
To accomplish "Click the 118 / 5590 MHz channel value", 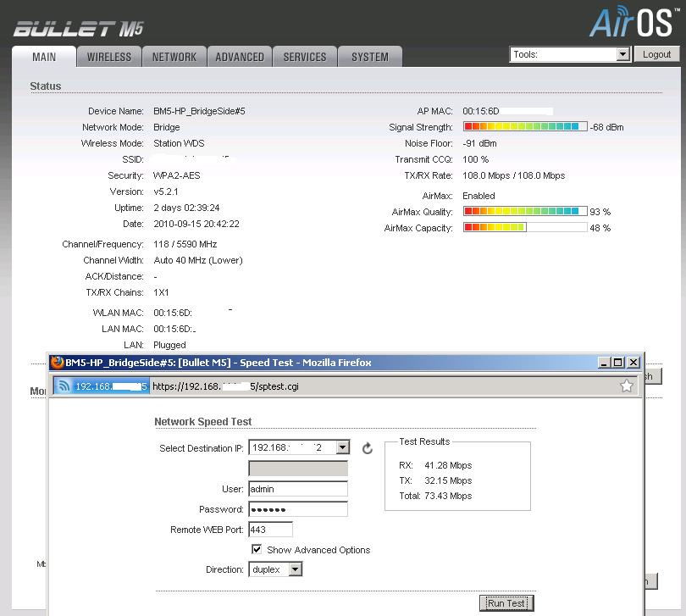I will pos(185,244).
